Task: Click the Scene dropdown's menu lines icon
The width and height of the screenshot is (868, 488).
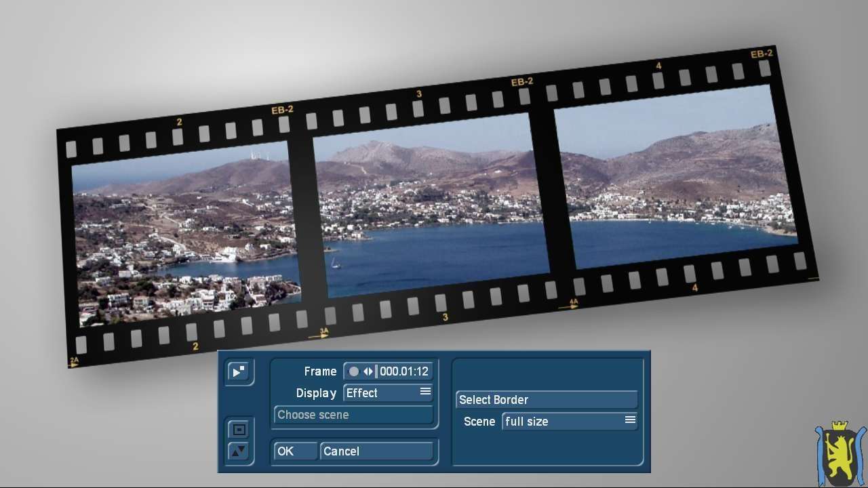Action: pos(630,420)
